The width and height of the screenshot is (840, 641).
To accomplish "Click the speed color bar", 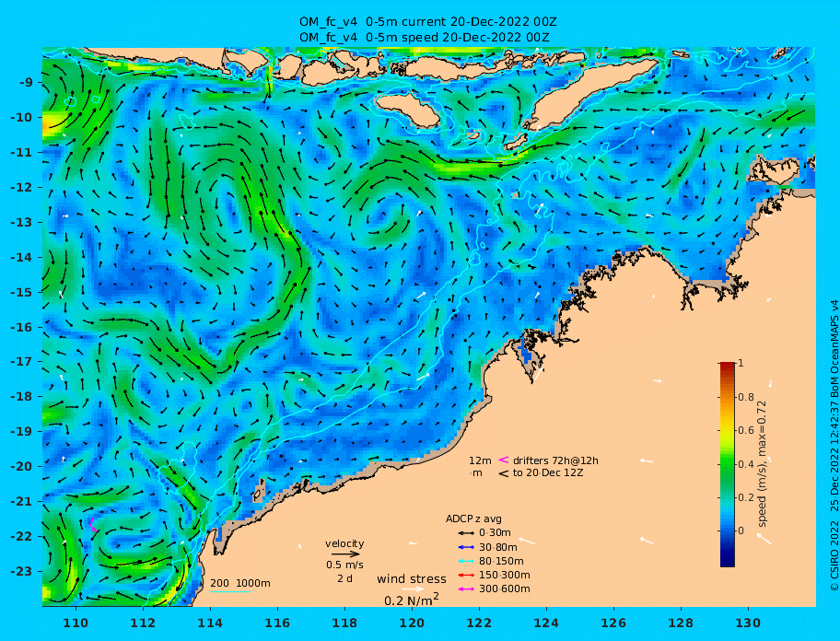I will (728, 464).
